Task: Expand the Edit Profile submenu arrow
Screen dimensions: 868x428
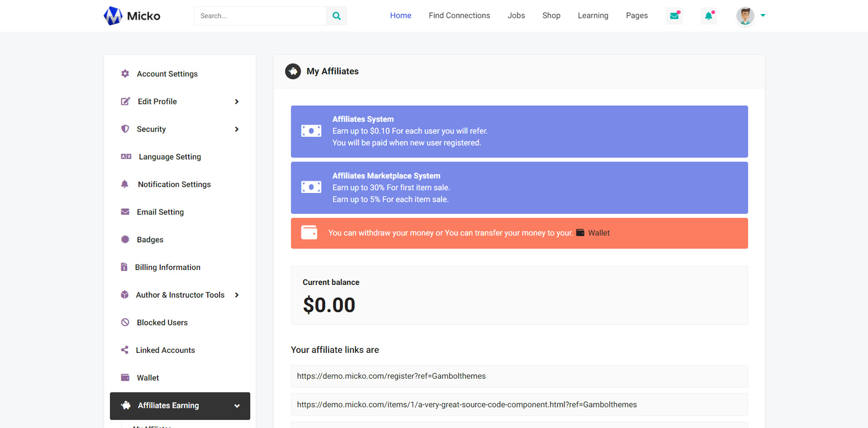Action: [x=237, y=102]
